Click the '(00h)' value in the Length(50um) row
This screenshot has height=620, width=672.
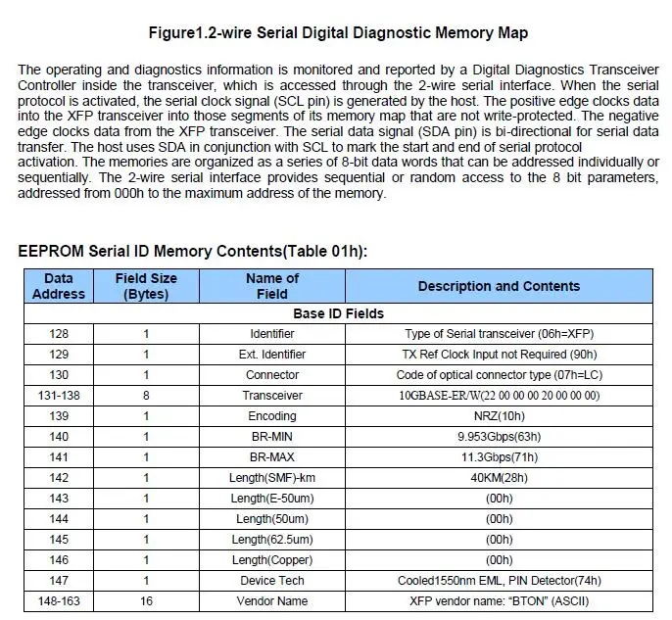[x=499, y=519]
